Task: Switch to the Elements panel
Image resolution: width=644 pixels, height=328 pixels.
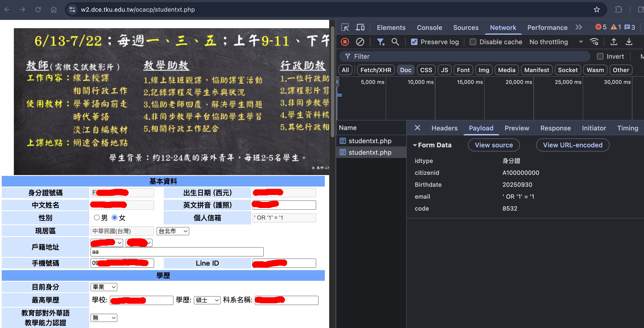Action: [391, 27]
